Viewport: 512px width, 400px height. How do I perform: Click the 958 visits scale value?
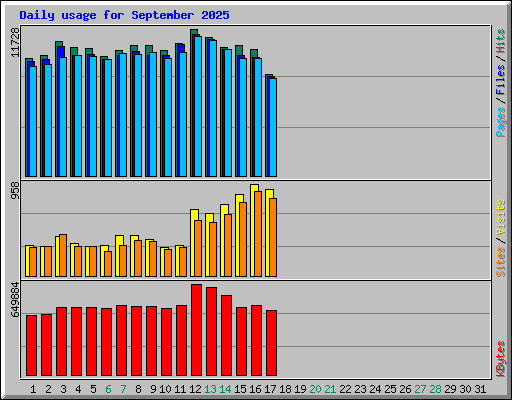point(15,191)
